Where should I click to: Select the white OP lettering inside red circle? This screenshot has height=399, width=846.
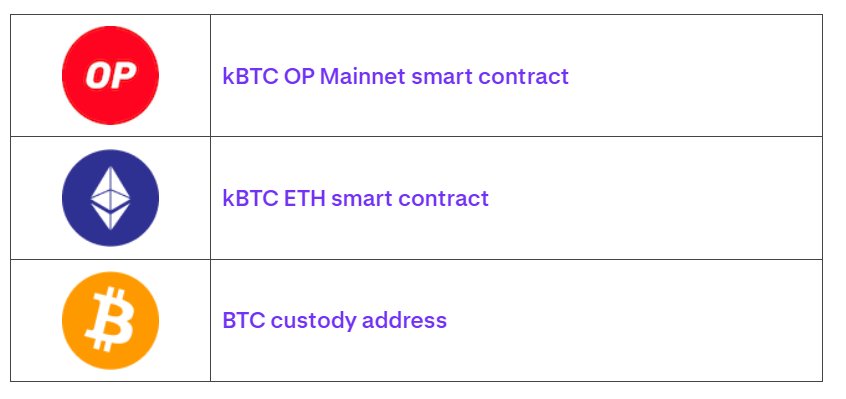pos(111,75)
